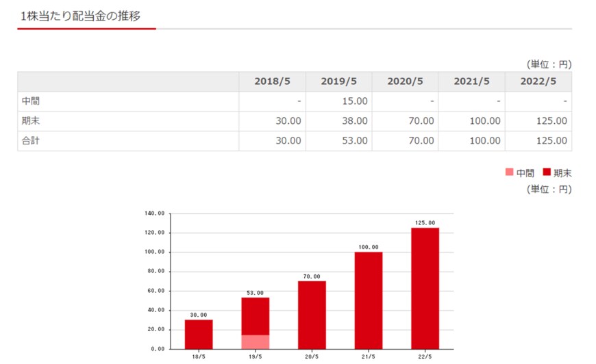Select the 2020/5 column header
The width and height of the screenshot is (596, 364).
(x=405, y=81)
